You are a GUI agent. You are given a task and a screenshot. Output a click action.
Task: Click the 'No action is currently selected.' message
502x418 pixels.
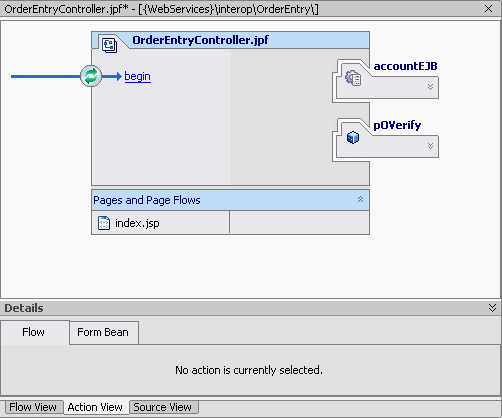pyautogui.click(x=249, y=370)
